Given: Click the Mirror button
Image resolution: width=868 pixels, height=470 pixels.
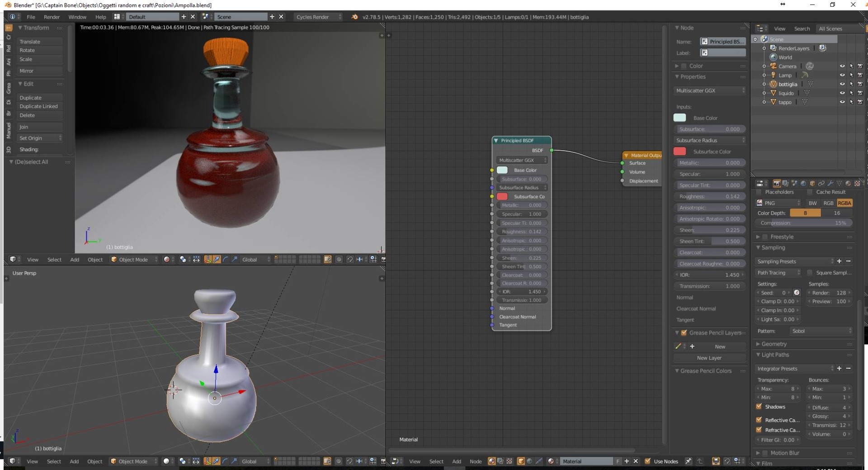Looking at the screenshot, I should pos(40,71).
